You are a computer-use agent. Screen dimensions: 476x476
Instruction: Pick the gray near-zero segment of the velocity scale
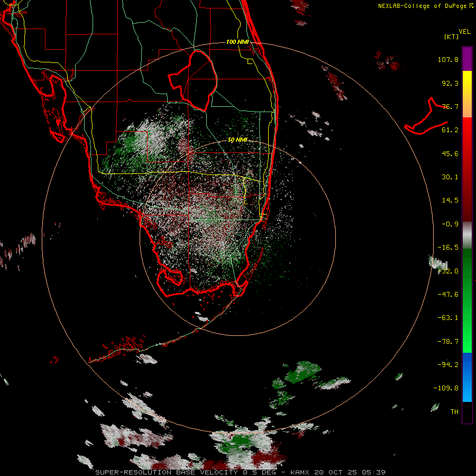coord(467,235)
